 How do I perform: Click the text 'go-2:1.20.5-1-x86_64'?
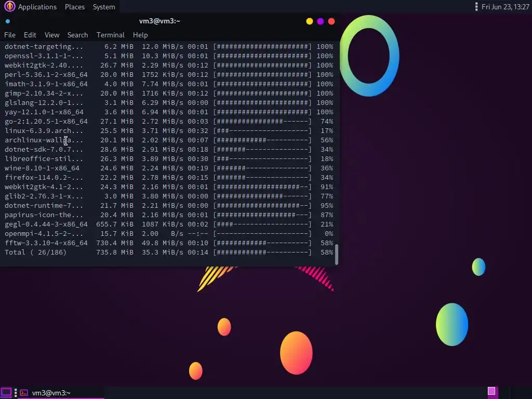(46, 122)
